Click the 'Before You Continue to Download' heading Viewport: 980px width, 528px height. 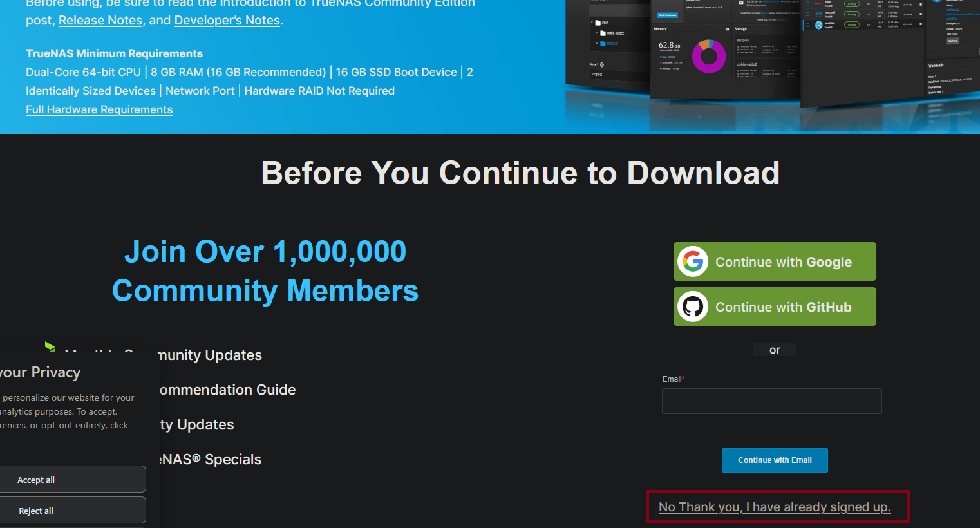click(x=520, y=173)
